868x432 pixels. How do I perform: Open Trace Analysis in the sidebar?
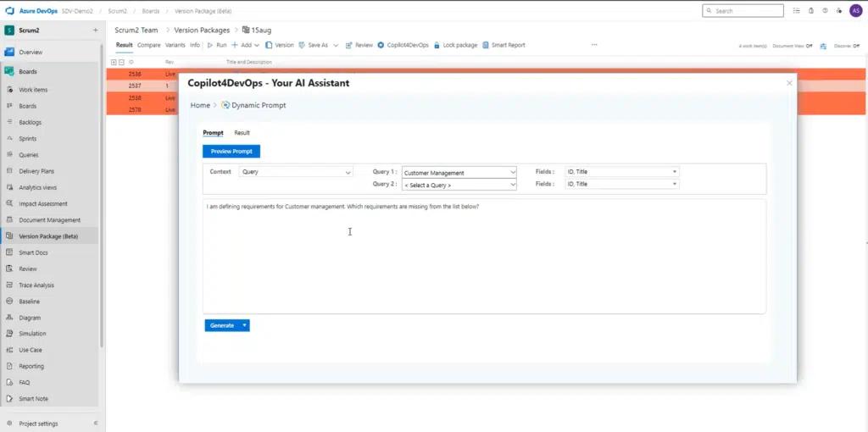(36, 285)
